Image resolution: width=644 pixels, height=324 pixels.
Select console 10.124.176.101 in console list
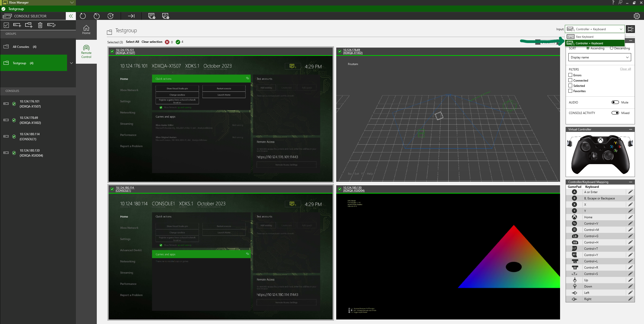pyautogui.click(x=38, y=104)
